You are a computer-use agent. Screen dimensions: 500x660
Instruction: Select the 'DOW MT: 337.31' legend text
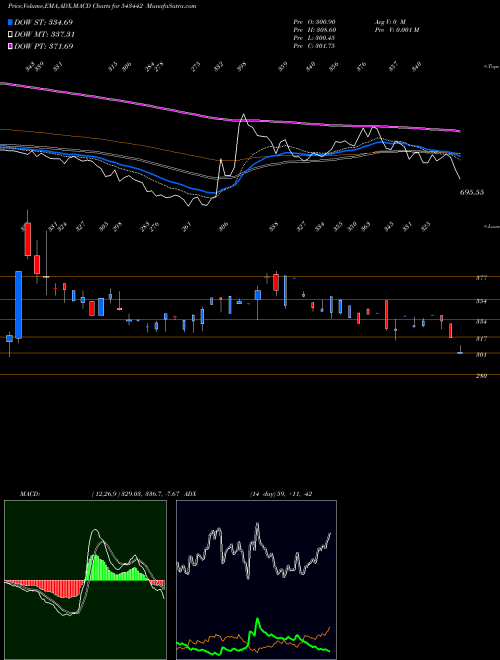(x=45, y=34)
